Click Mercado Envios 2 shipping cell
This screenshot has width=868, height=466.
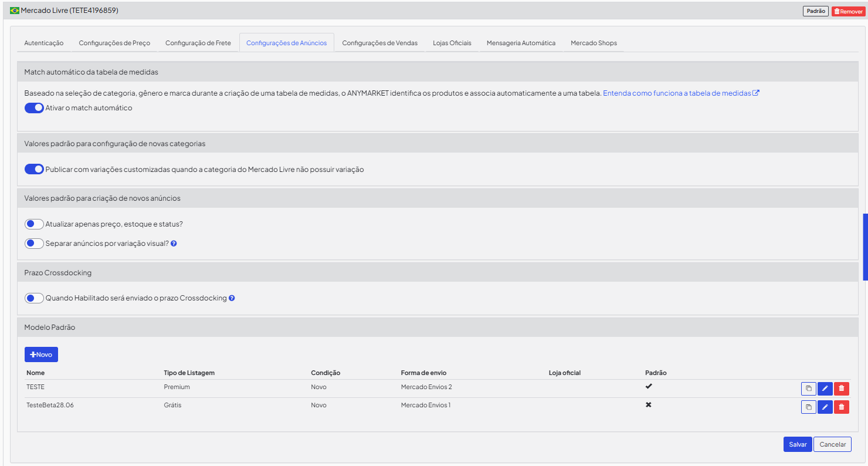tap(426, 387)
